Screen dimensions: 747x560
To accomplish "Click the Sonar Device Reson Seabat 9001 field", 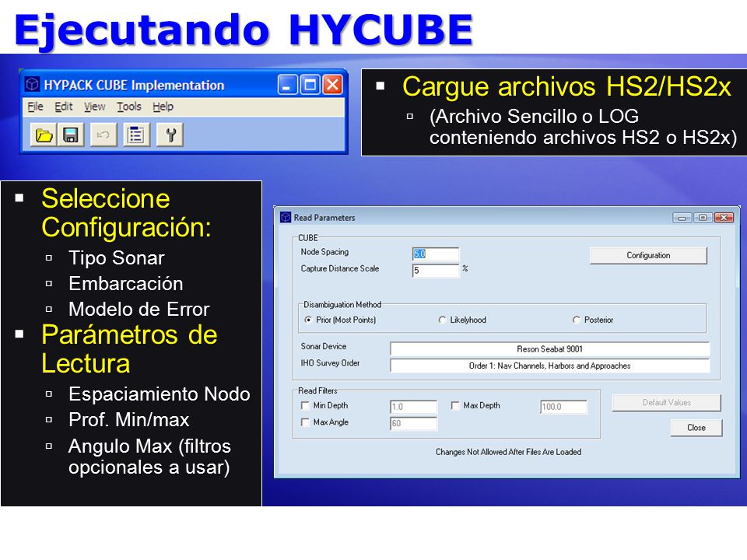I will pos(550,349).
